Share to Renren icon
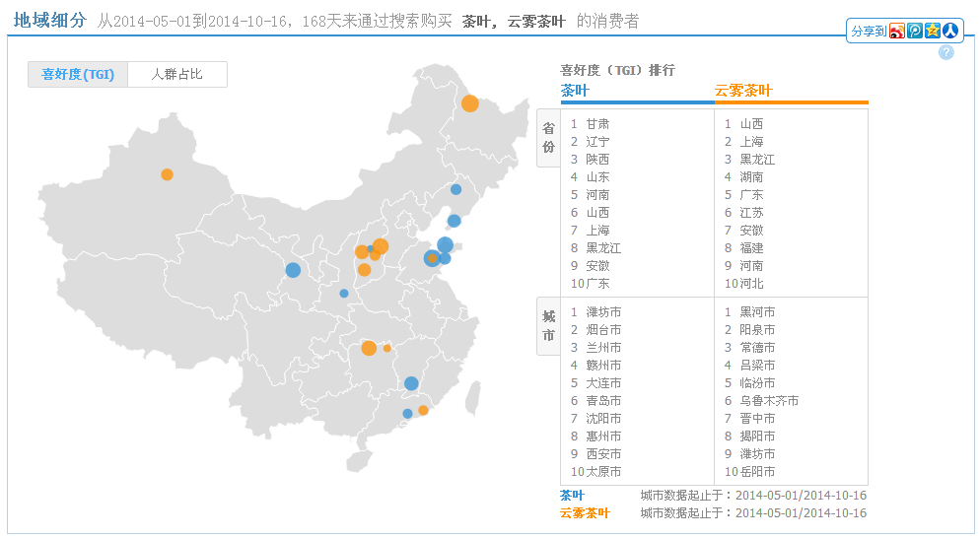The width and height of the screenshot is (980, 538). click(x=950, y=31)
